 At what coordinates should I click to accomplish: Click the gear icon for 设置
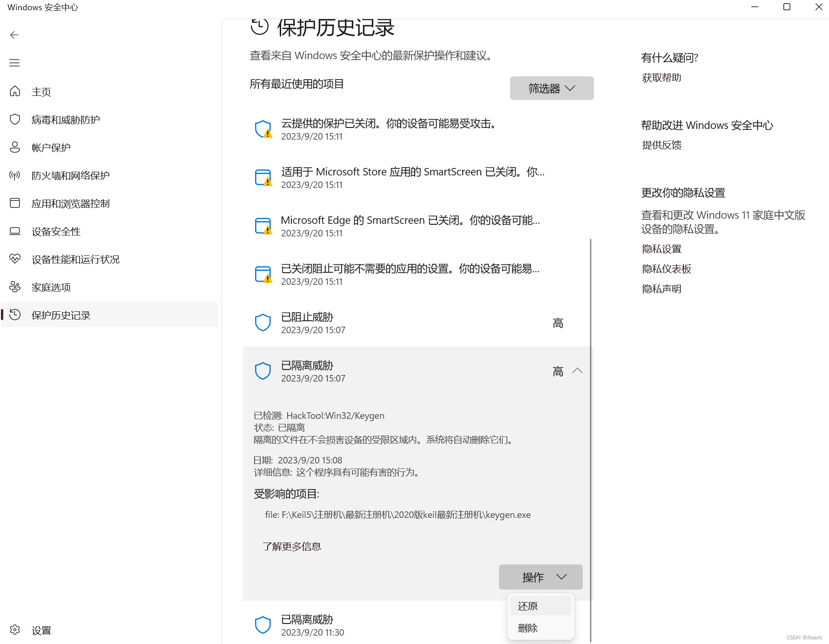point(15,630)
